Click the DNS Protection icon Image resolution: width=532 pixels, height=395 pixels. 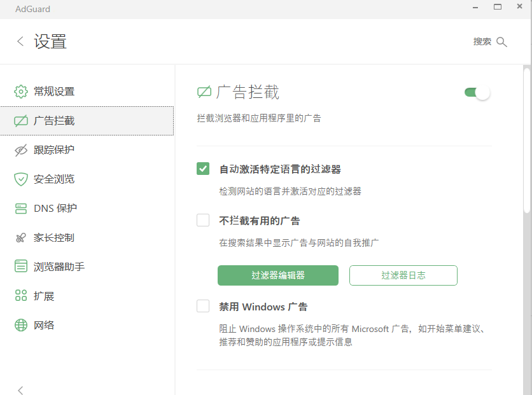coord(20,209)
